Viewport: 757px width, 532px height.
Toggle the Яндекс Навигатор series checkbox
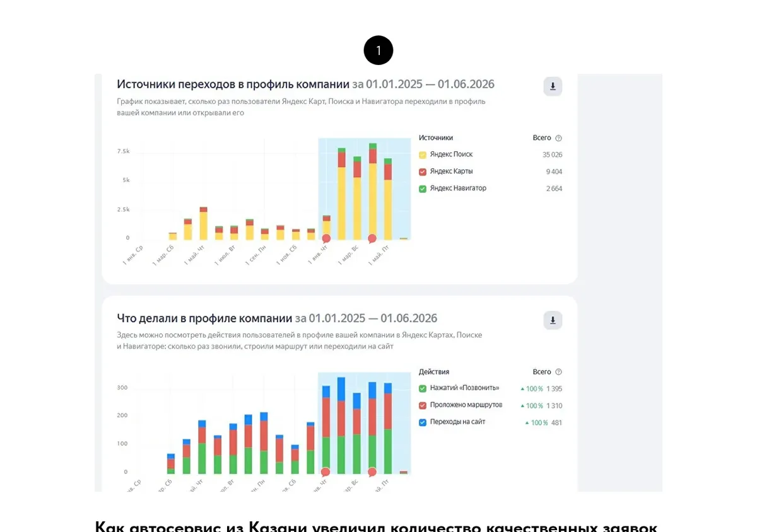point(423,188)
